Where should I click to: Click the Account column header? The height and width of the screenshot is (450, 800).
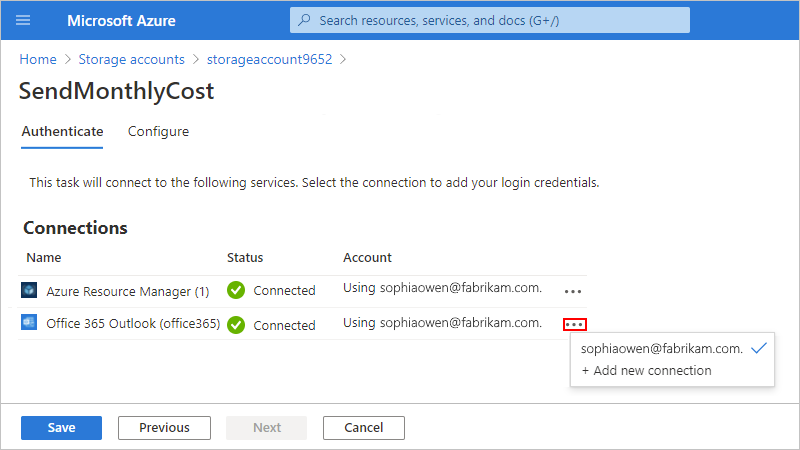[x=367, y=258]
